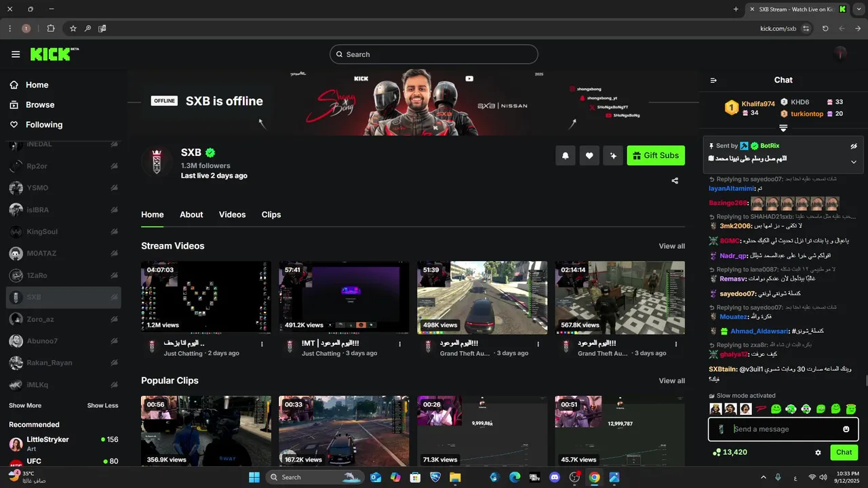Open the 00:51 popular clip thumbnail

[620, 432]
